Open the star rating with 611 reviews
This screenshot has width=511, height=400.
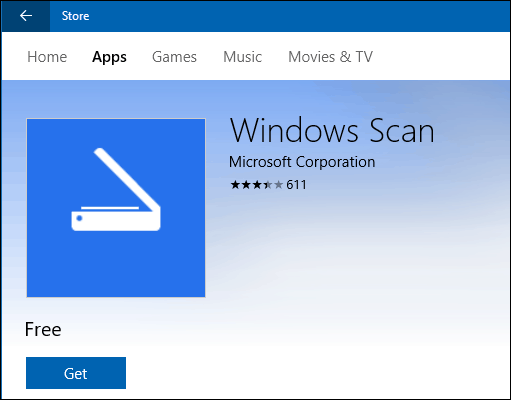(268, 185)
